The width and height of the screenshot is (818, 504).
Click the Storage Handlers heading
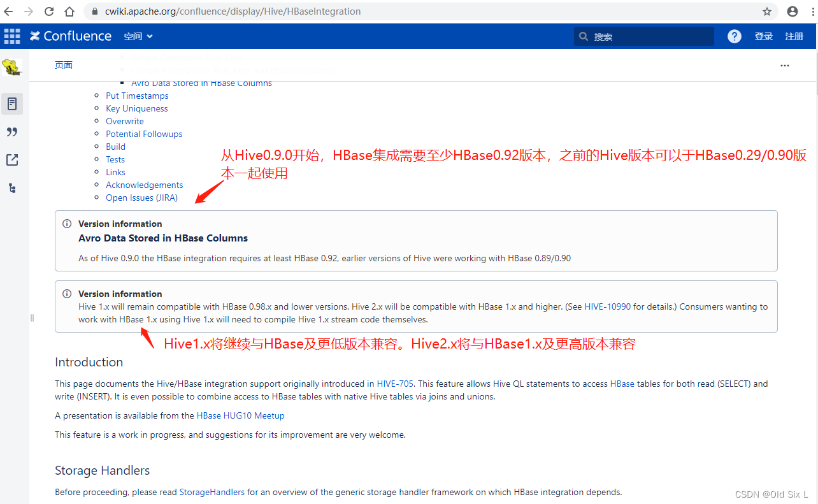coord(103,470)
